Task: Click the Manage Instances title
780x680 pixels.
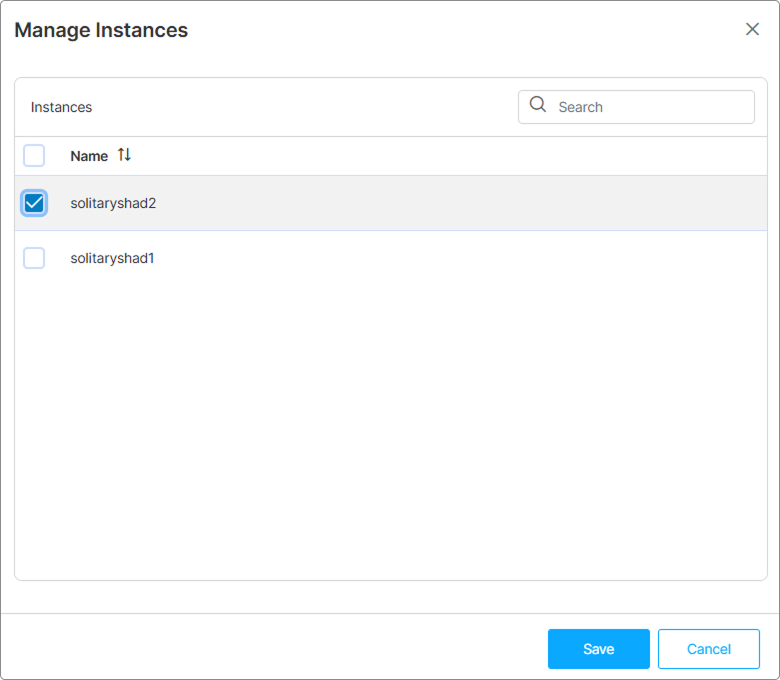Action: pyautogui.click(x=101, y=30)
